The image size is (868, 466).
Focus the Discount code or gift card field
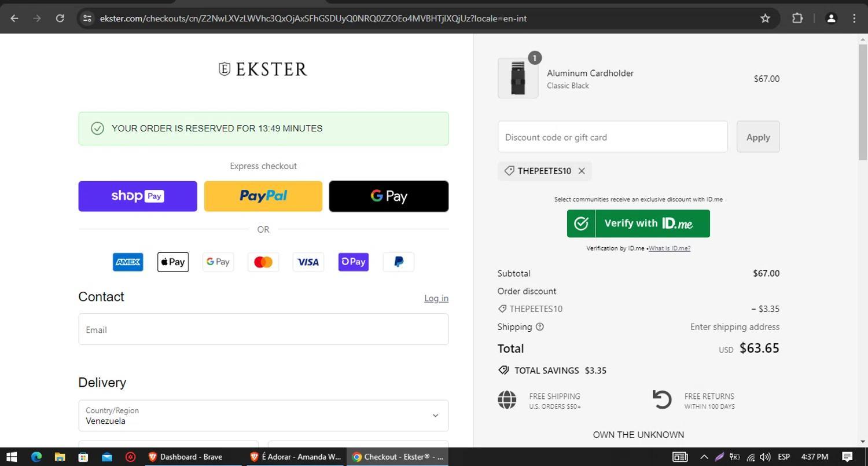click(612, 137)
